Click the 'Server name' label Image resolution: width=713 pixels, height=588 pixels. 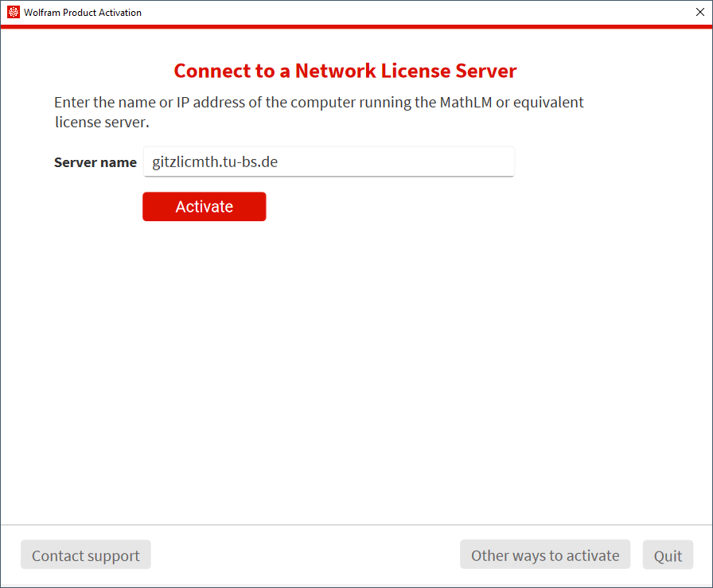click(x=95, y=162)
